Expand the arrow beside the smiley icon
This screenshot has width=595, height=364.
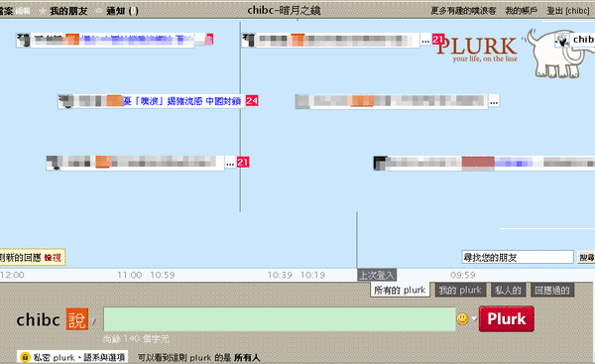click(x=474, y=318)
